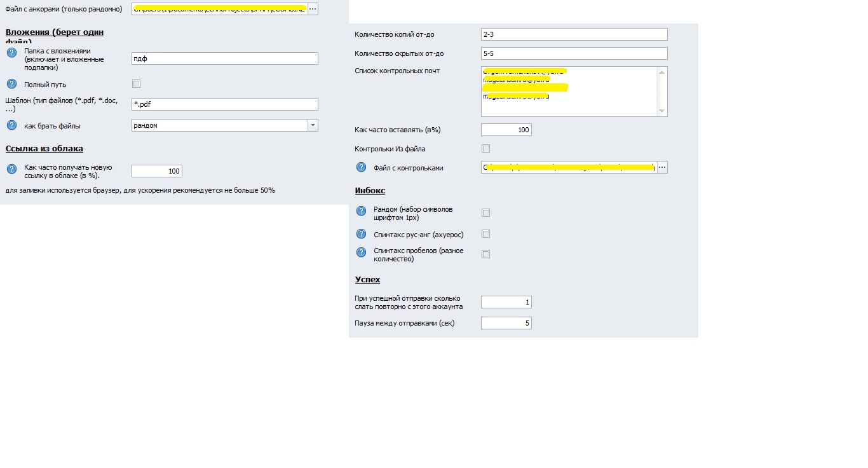Click repeat-send count field under 'Успех'
Screen dimensions: 868x468
(x=506, y=302)
